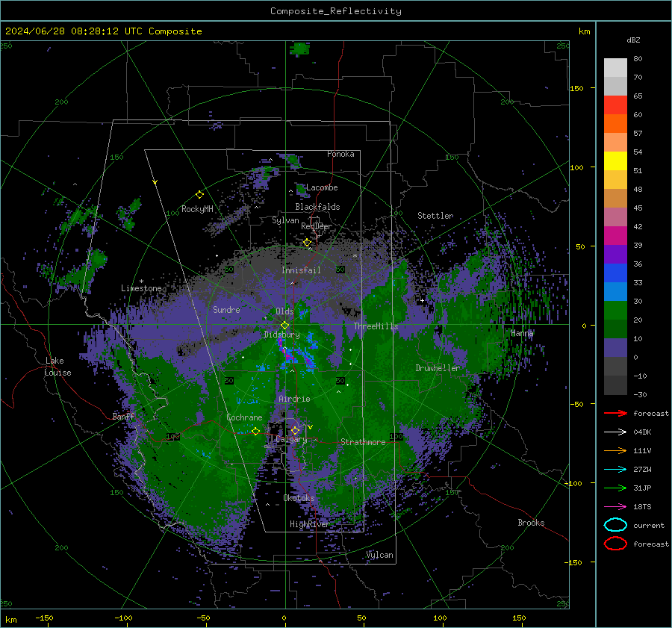Image resolution: width=672 pixels, height=628 pixels.
Task: Select the Limestone label
Action: tap(141, 288)
